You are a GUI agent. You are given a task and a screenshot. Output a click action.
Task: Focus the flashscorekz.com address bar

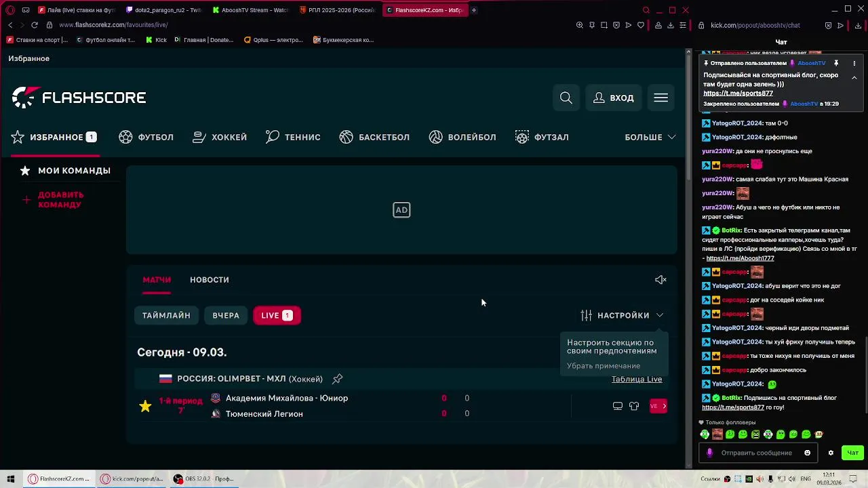tap(113, 25)
